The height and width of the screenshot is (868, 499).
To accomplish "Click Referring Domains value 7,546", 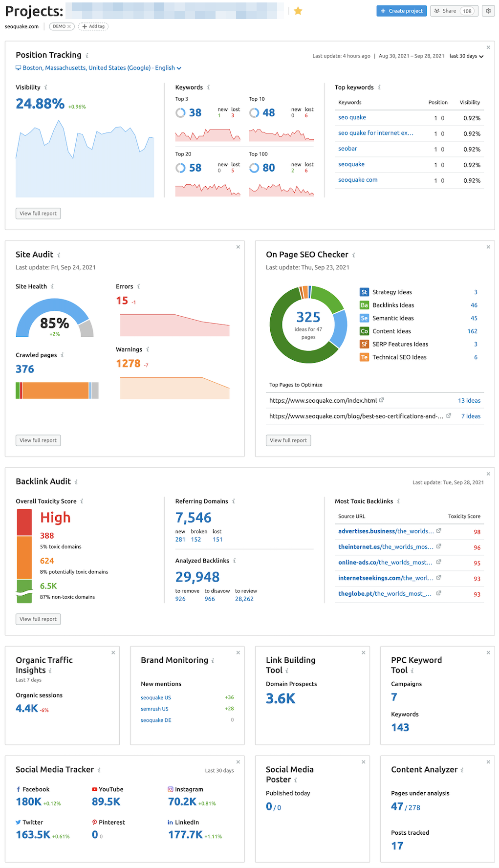I will (194, 518).
